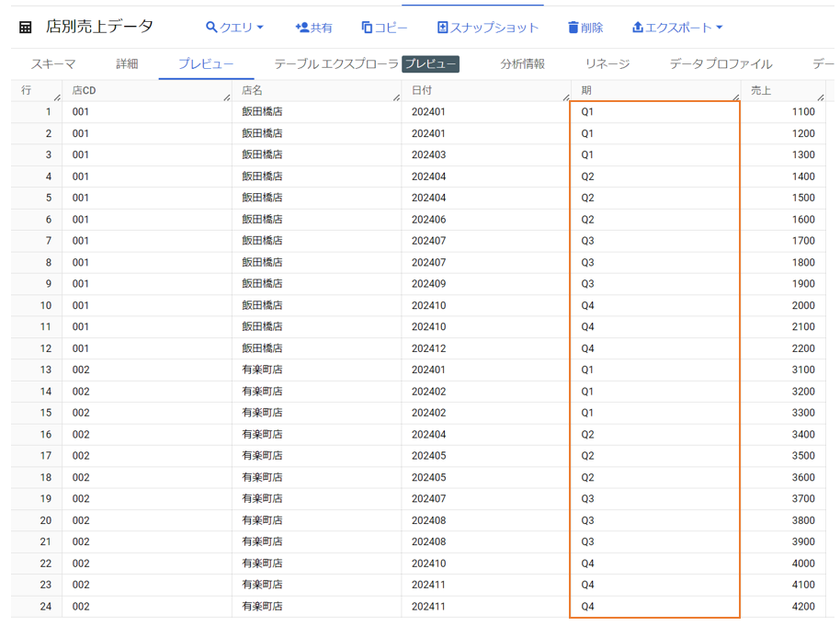Image resolution: width=840 pixels, height=626 pixels.
Task: Click the resize handle of 店名 column
Action: click(397, 97)
